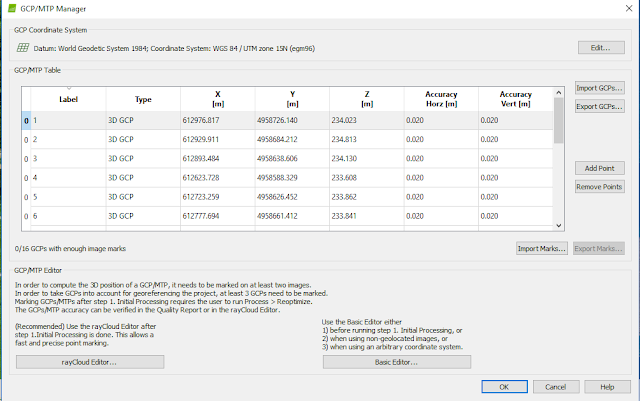Click the Z [m] column header
Viewport: 640px width, 401px height.
coord(367,99)
